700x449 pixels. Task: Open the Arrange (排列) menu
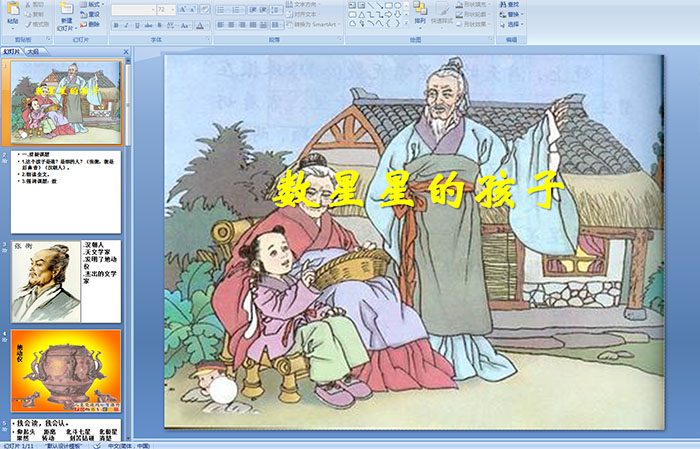(420, 15)
